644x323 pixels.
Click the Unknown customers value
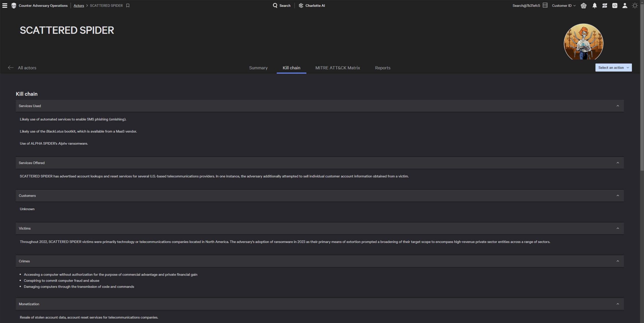[27, 209]
